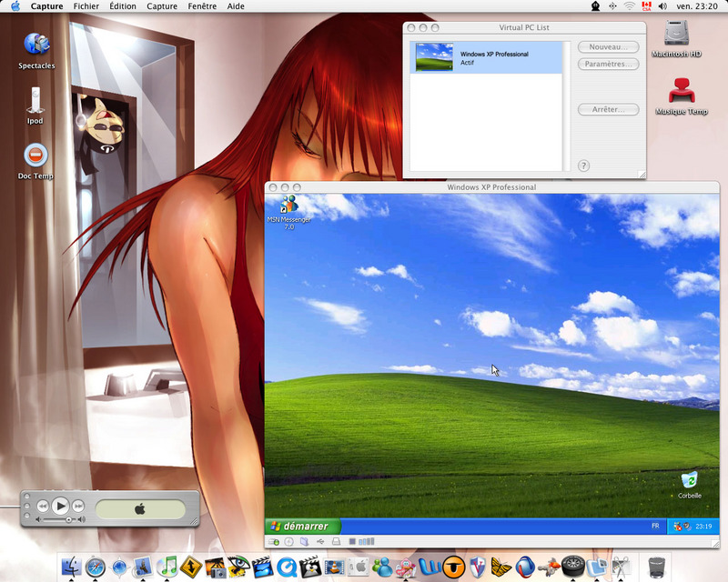Play music in the iTunes mini player
This screenshot has height=582, width=728.
(x=60, y=506)
